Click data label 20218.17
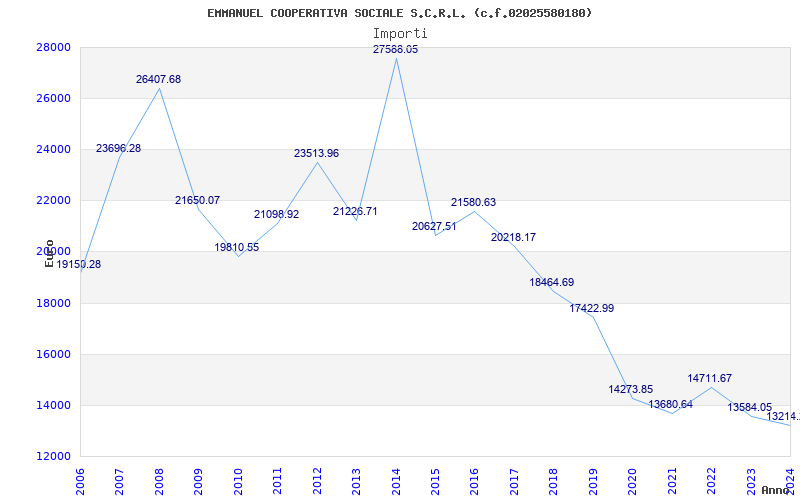This screenshot has height=500, width=800. pos(513,237)
